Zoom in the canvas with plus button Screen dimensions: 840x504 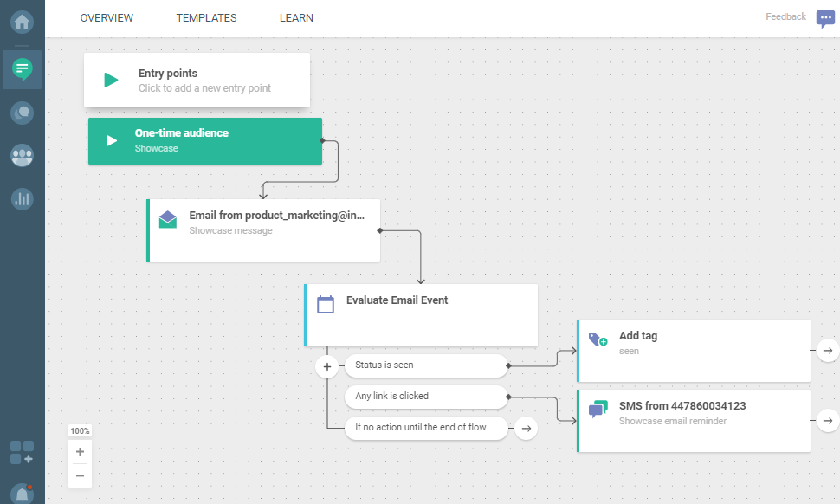tap(80, 451)
